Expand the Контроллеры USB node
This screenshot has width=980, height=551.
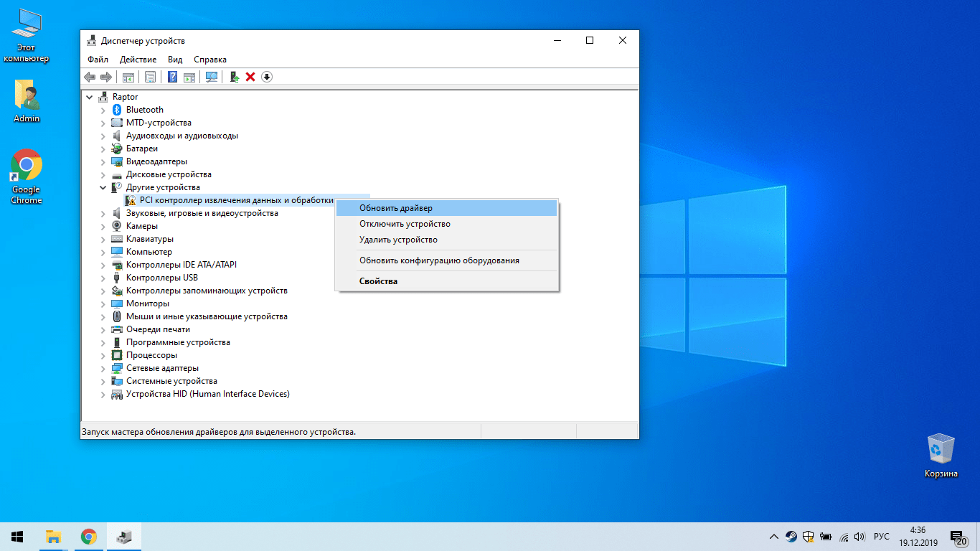[x=103, y=278]
